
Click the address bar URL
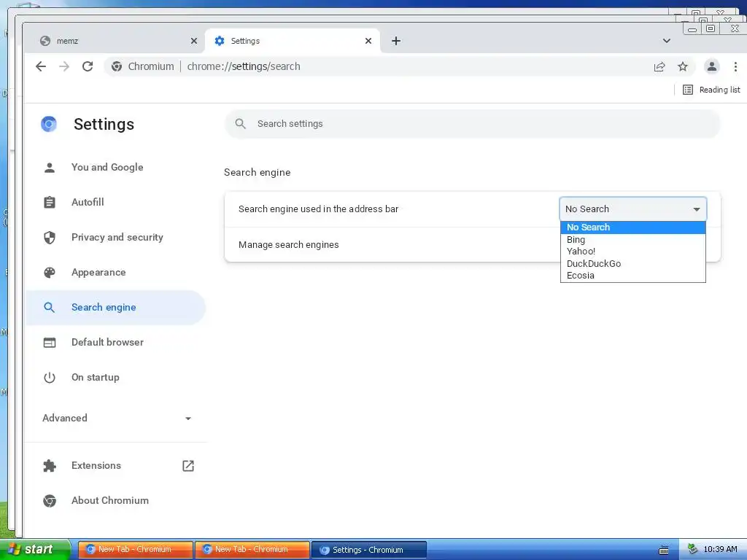[244, 66]
